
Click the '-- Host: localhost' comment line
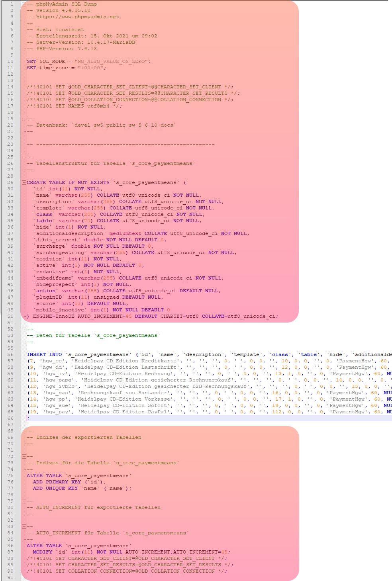[55, 29]
